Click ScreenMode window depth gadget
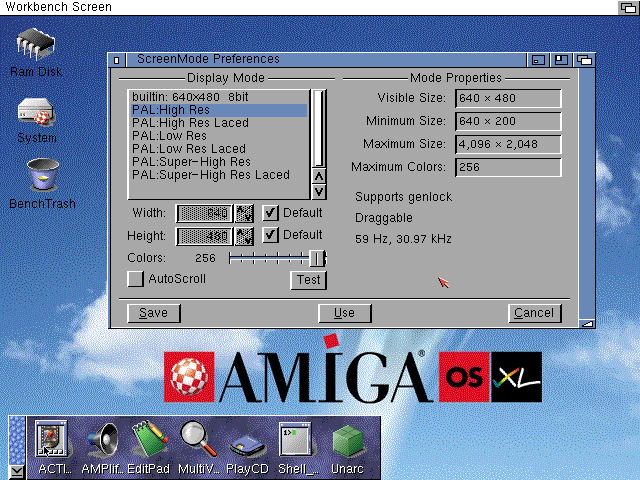640x480 pixels. tap(584, 60)
